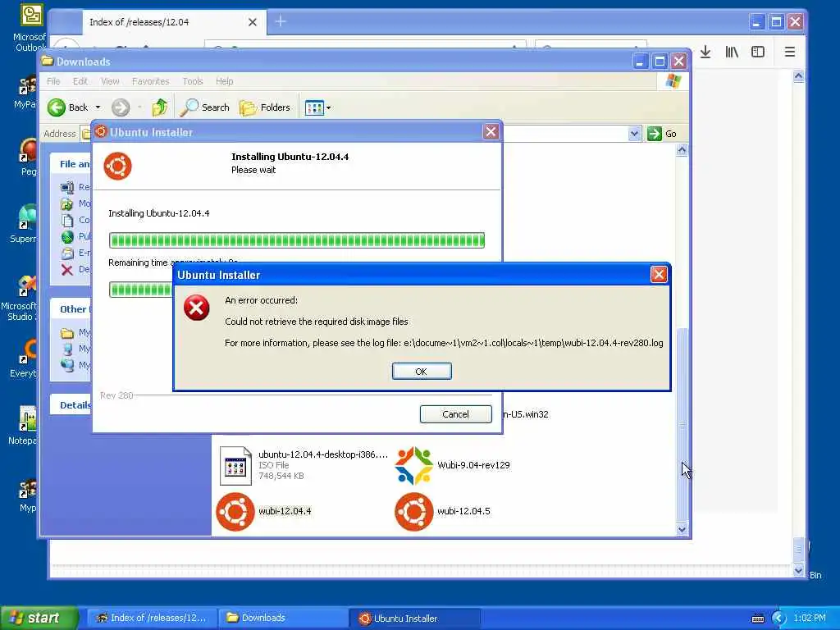
Task: Click the overall installation progress bar
Action: point(297,240)
